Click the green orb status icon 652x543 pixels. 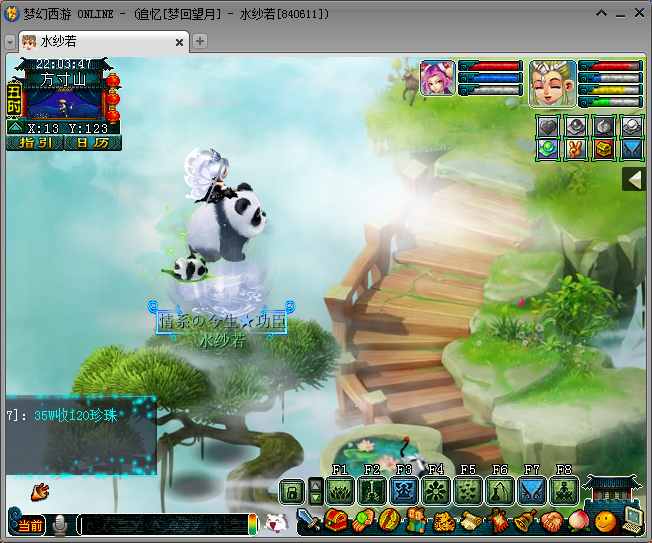pyautogui.click(x=548, y=149)
